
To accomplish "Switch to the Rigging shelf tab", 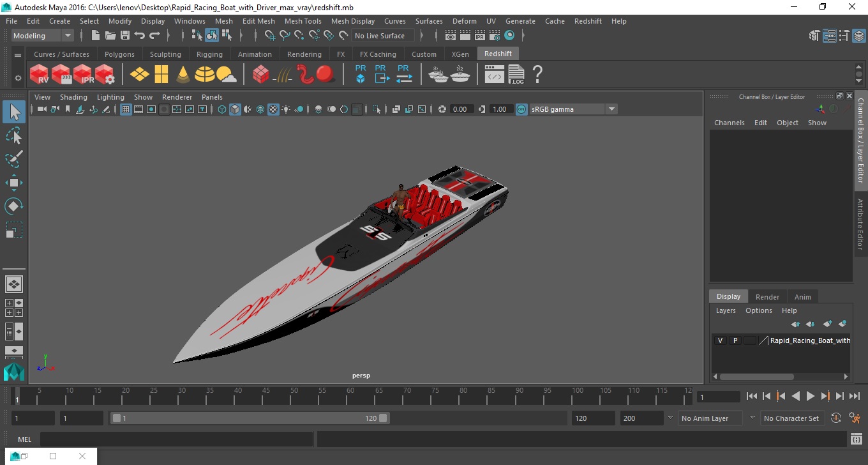I will click(209, 54).
